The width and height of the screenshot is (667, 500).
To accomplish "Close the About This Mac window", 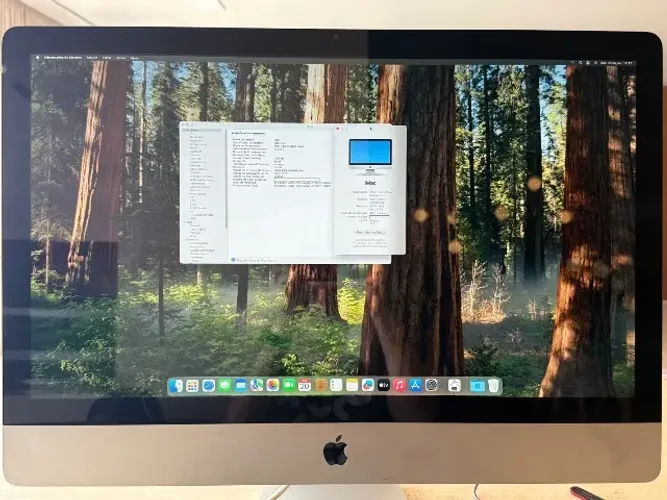I will point(338,129).
